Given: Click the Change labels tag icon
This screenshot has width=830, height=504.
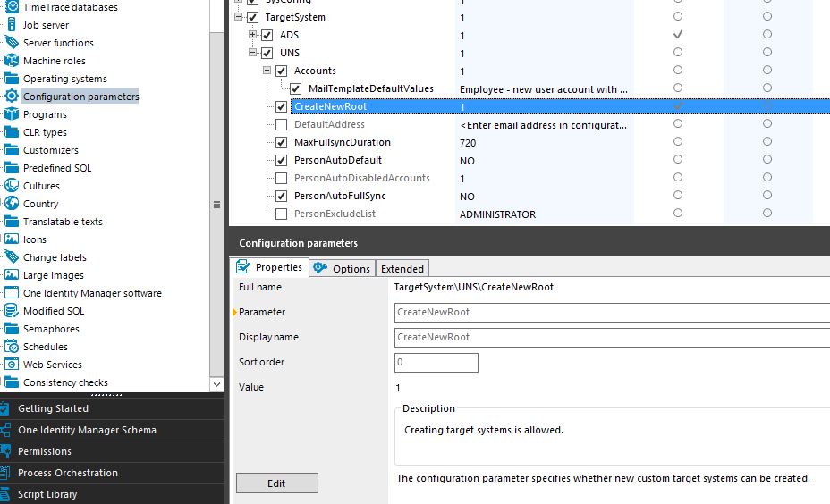Looking at the screenshot, I should pos(11,257).
